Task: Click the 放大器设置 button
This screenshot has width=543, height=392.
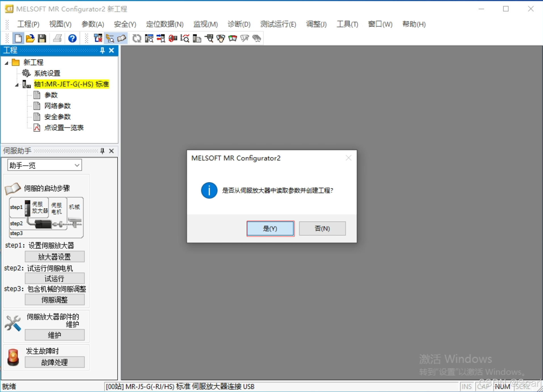Action: pyautogui.click(x=54, y=257)
